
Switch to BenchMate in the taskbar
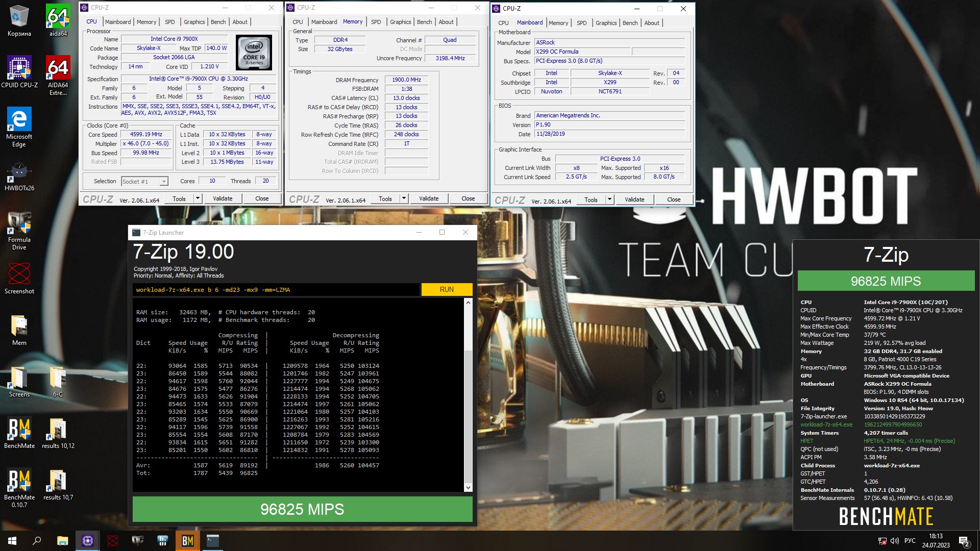188,541
